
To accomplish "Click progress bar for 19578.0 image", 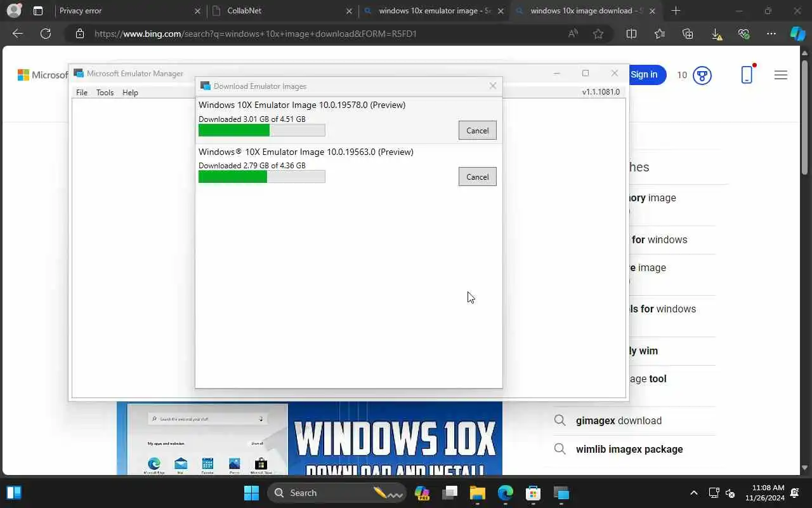I will pos(261,130).
